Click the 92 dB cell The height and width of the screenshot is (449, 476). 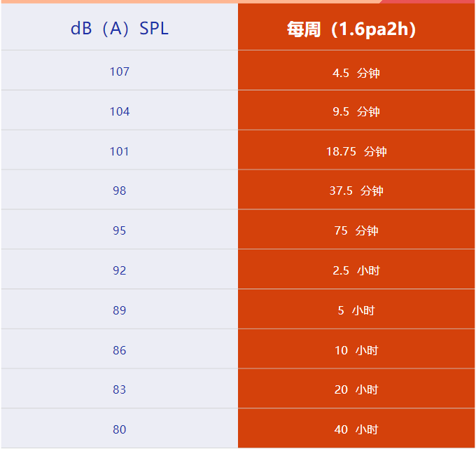(x=120, y=270)
